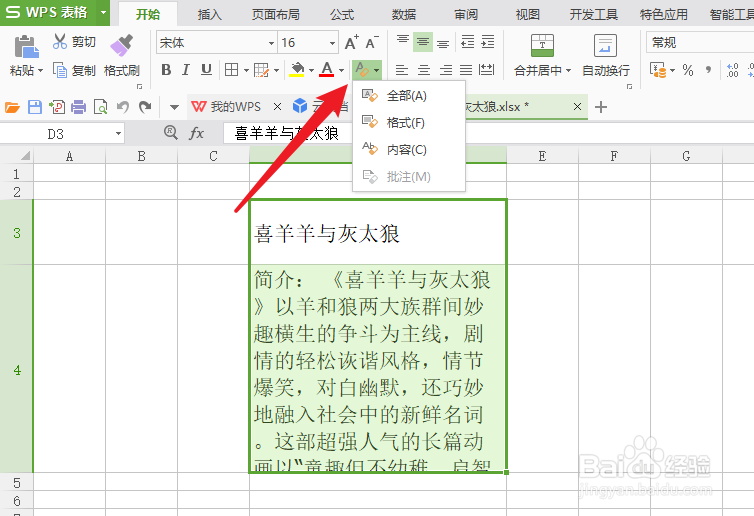Click the Open folder icon in quick toolbar
The height and width of the screenshot is (516, 754).
point(12,107)
